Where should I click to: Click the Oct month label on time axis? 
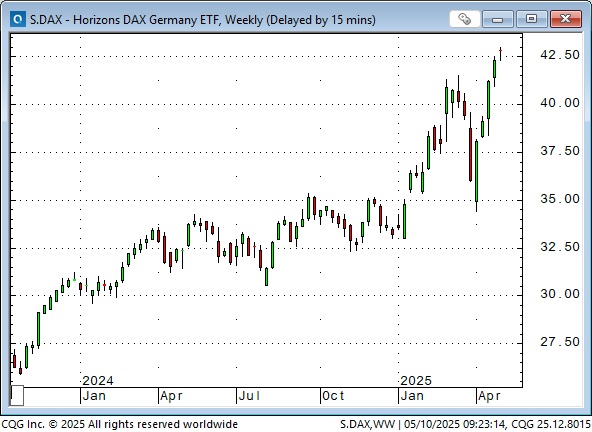[333, 396]
